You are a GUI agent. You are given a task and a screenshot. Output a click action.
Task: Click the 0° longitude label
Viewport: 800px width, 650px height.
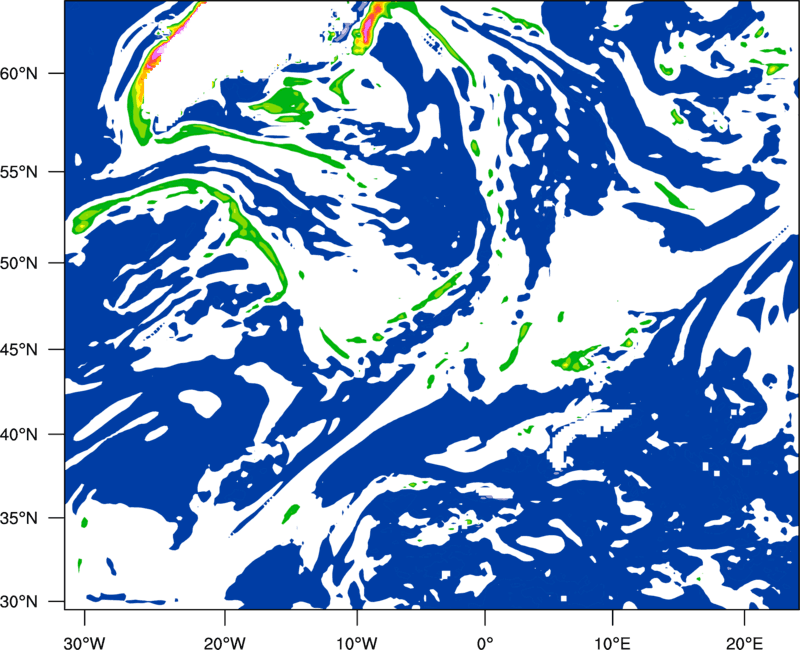pyautogui.click(x=485, y=642)
